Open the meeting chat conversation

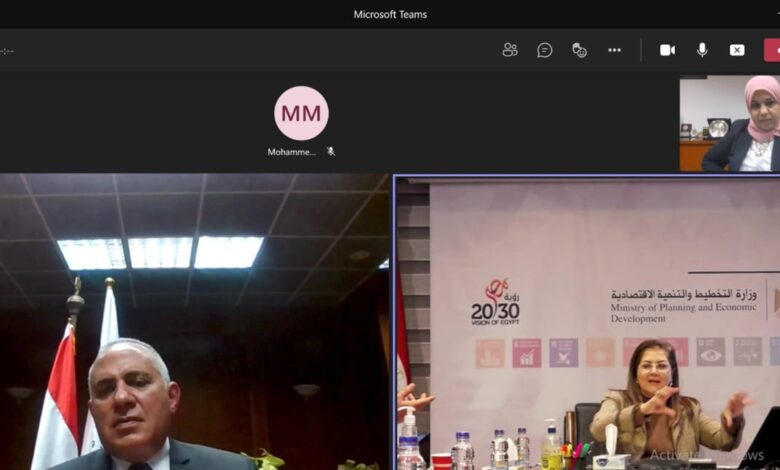click(x=545, y=50)
